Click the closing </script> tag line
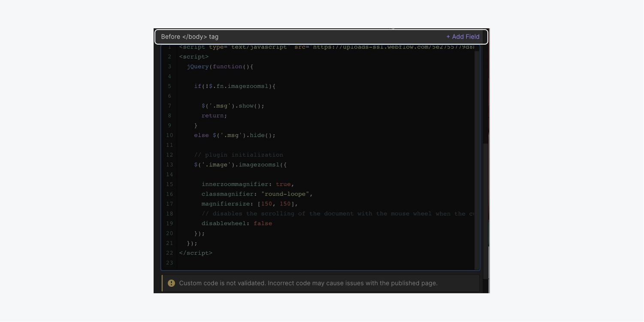Screen dimensions: 644x322 [196, 253]
